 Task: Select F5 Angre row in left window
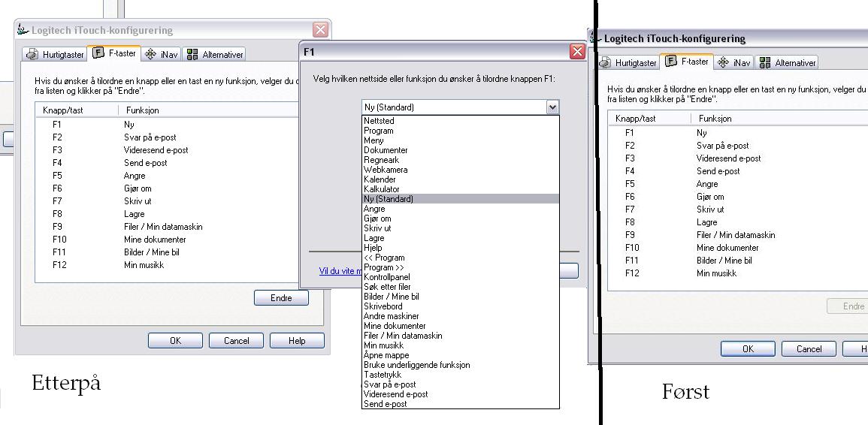[x=166, y=176]
